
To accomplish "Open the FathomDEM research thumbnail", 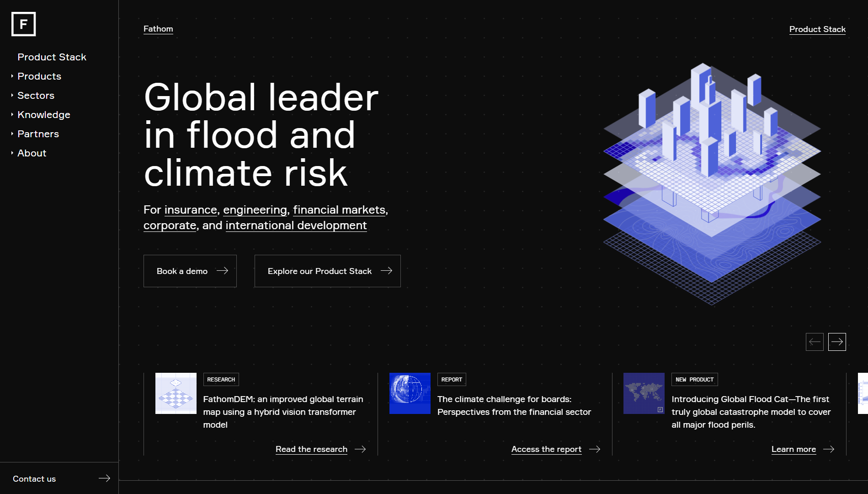I will [x=176, y=393].
